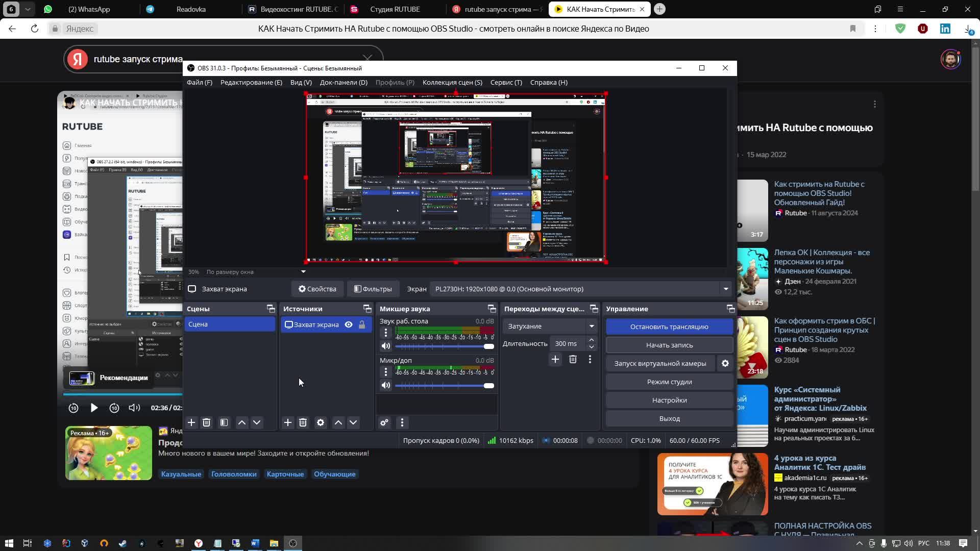The image size is (980, 551).
Task: Toggle visibility eye of Захват экрана source
Action: (349, 324)
